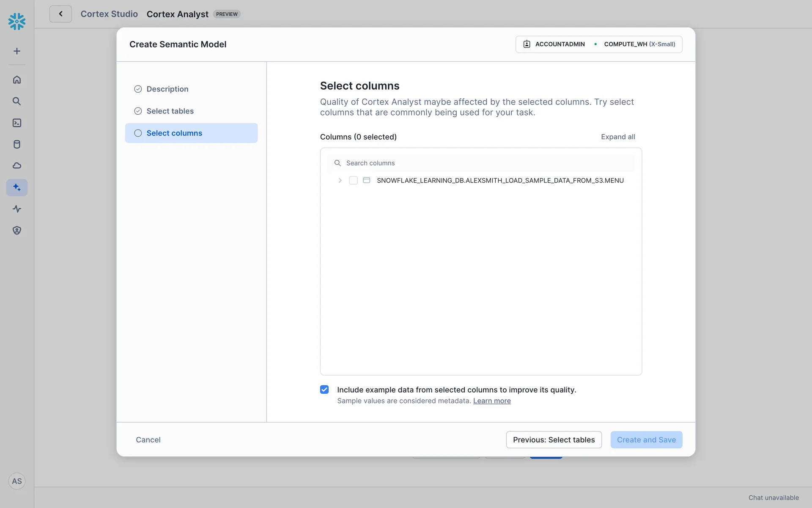The height and width of the screenshot is (508, 812).
Task: Go to the Description step
Action: point(167,89)
